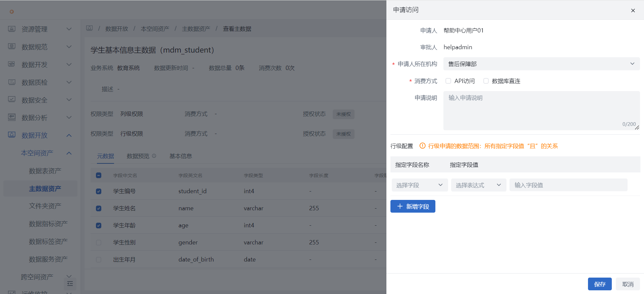Viewport: 644px width, 294px height.
Task: Switch to the 基本信息 tab
Action: 181,156
